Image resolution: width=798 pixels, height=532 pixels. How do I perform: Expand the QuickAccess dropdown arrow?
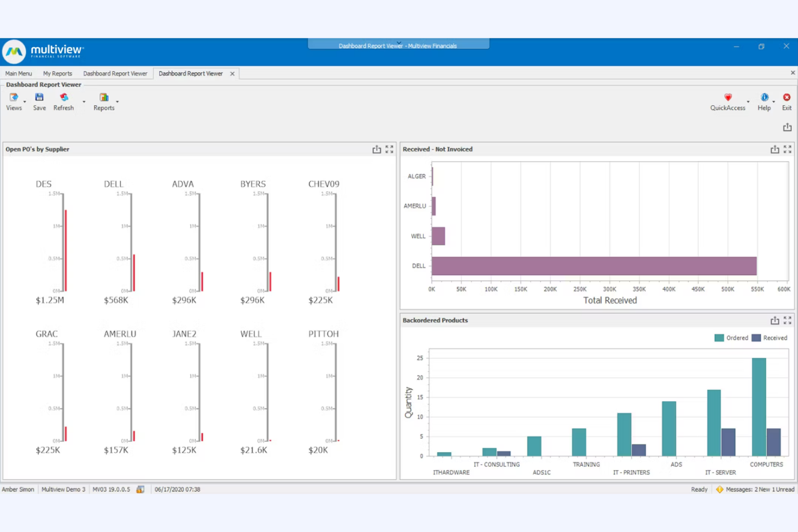[748, 102]
